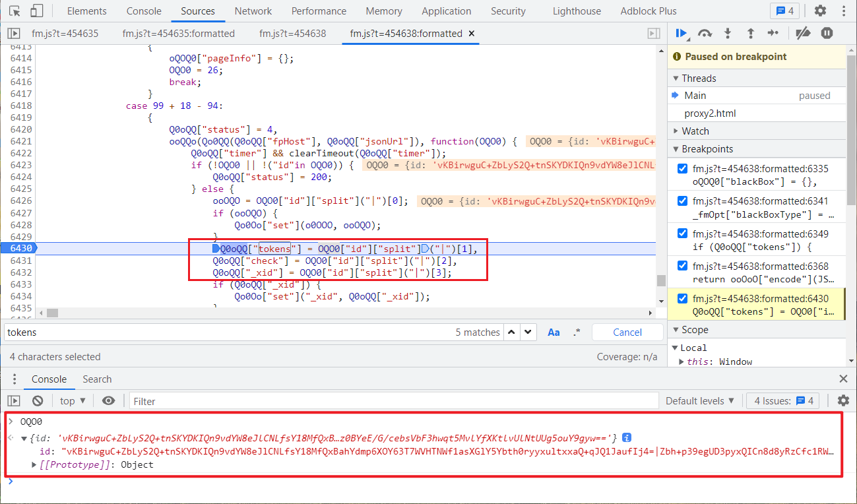This screenshot has height=504, width=857.
Task: Click line number 6430 breakpoint marker
Action: point(20,248)
